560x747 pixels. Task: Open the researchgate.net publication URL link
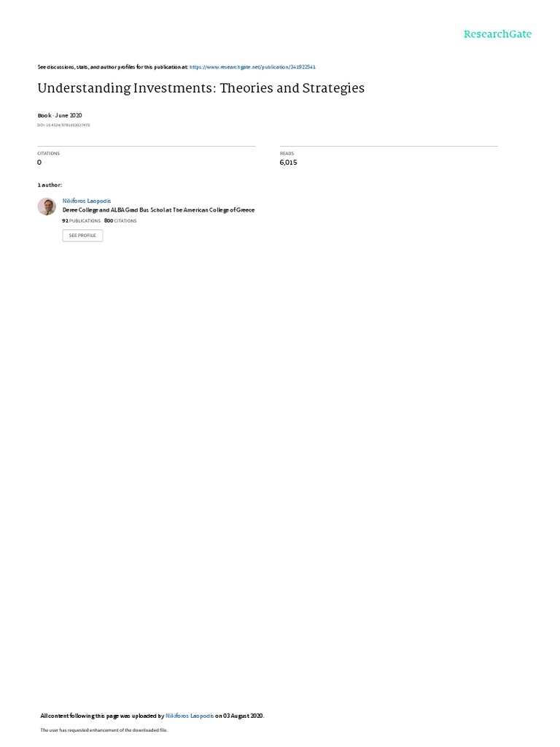click(x=252, y=67)
